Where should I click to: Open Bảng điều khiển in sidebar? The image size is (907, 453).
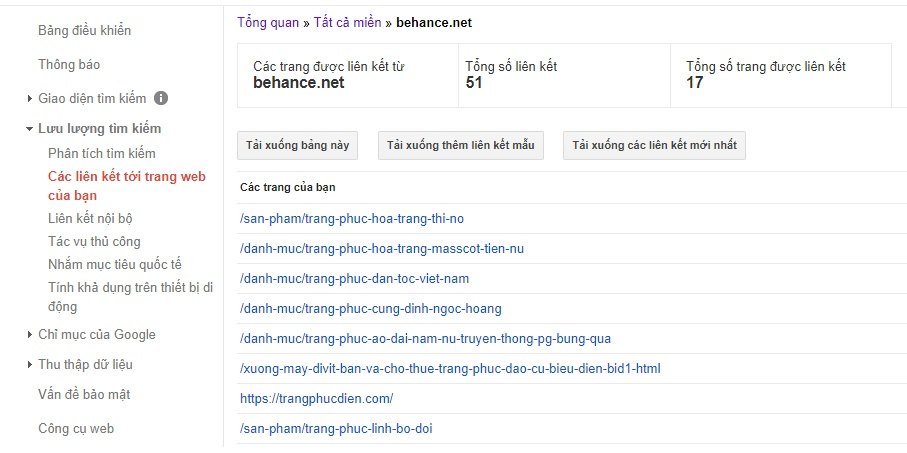[x=84, y=31]
